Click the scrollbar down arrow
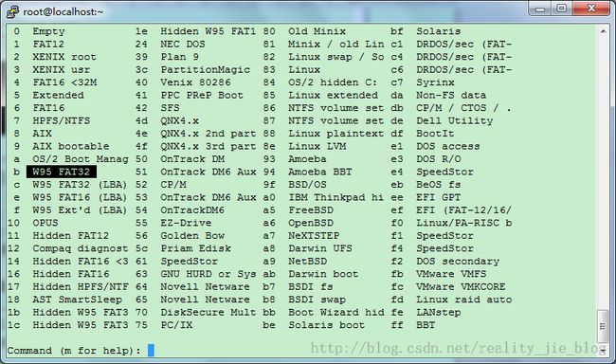Image resolution: width=616 pixels, height=364 pixels. click(x=603, y=350)
